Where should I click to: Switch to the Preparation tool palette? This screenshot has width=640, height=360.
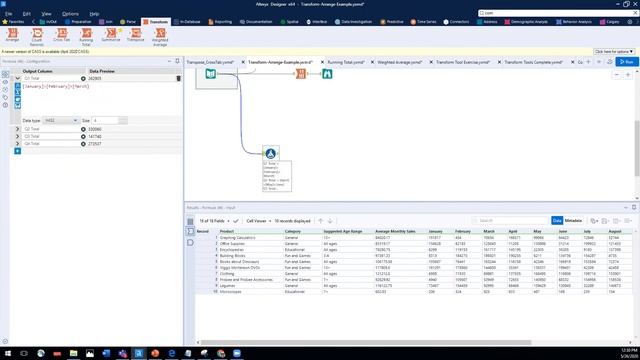[78, 22]
